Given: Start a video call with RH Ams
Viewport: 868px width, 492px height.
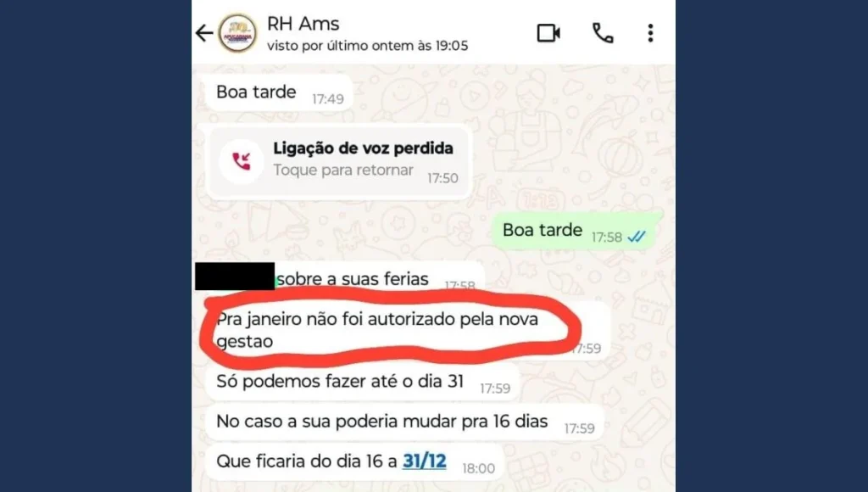Looking at the screenshot, I should pyautogui.click(x=548, y=33).
